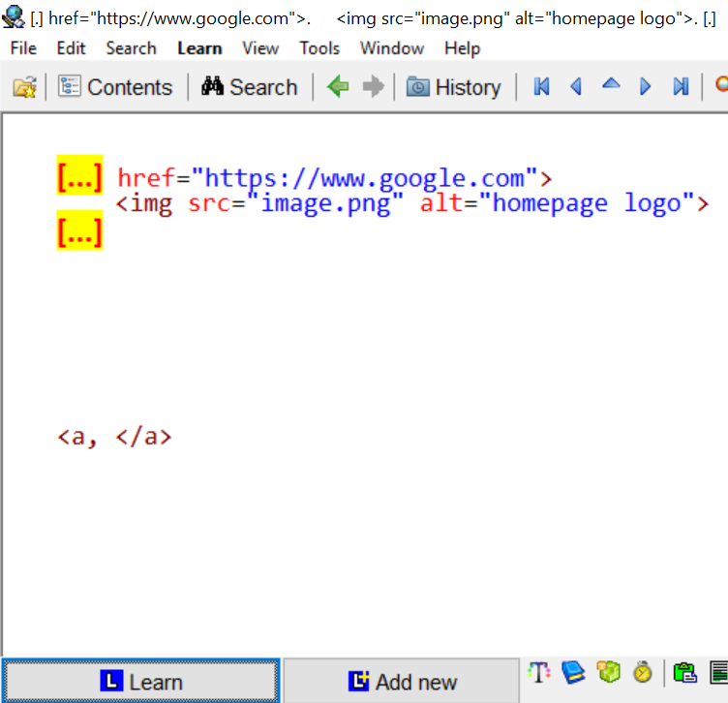
Task: Click the Learn button
Action: pyautogui.click(x=140, y=681)
